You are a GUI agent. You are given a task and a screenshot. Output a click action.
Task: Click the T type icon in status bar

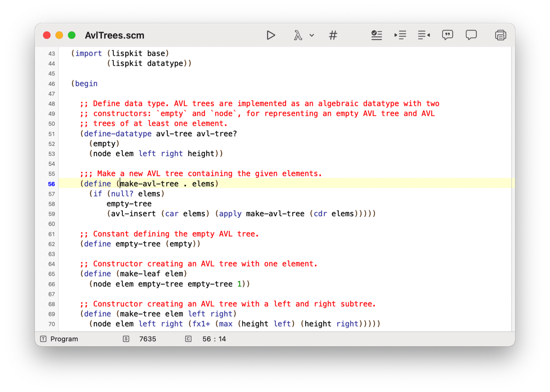[x=43, y=339]
